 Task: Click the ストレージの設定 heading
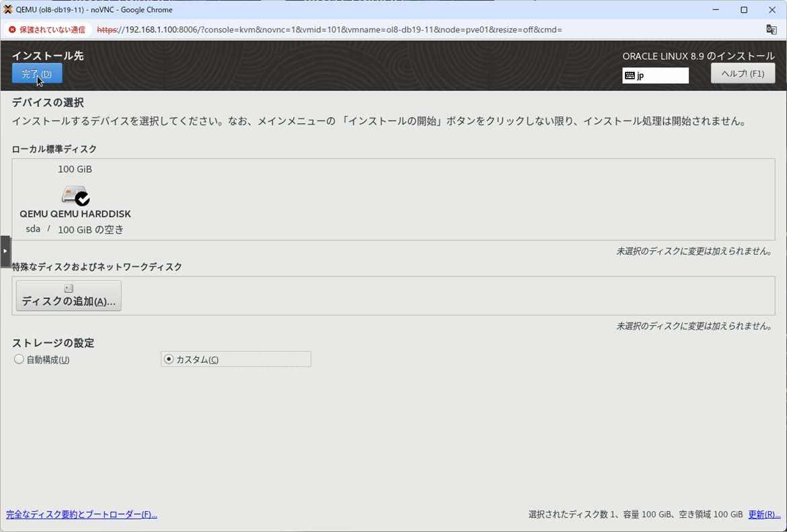click(x=53, y=343)
